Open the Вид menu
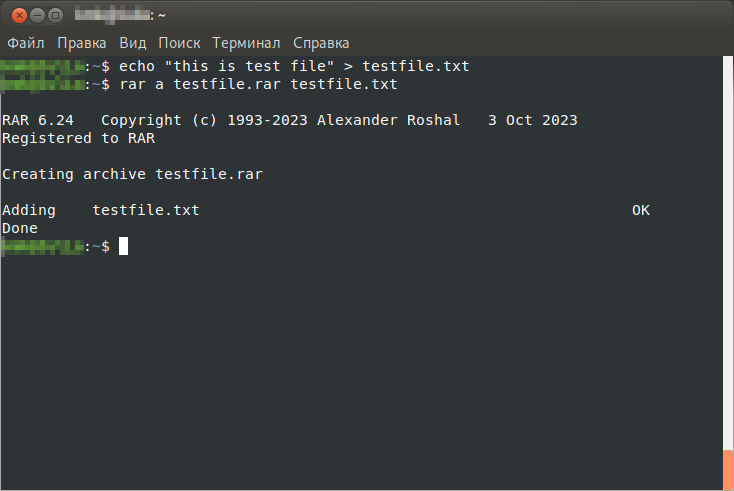The width and height of the screenshot is (734, 491). (132, 43)
